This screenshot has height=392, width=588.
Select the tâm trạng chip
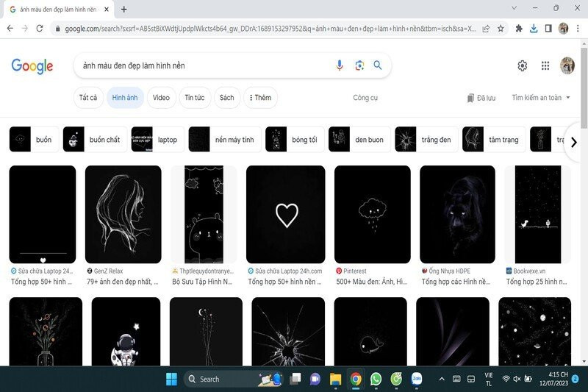click(x=493, y=140)
